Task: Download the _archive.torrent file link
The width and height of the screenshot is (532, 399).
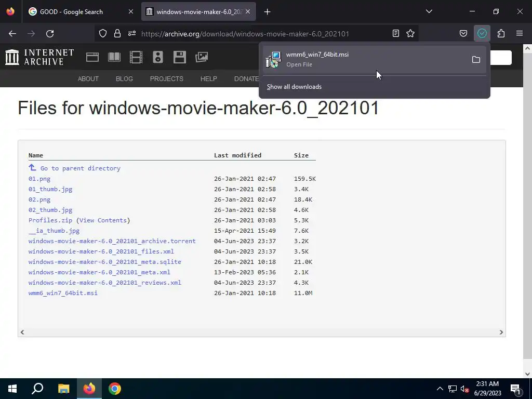Action: 112,241
